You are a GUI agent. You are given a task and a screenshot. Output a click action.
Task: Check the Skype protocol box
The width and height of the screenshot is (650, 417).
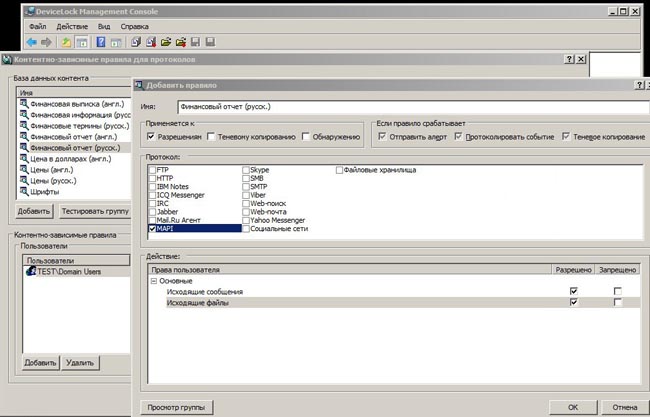tap(247, 171)
